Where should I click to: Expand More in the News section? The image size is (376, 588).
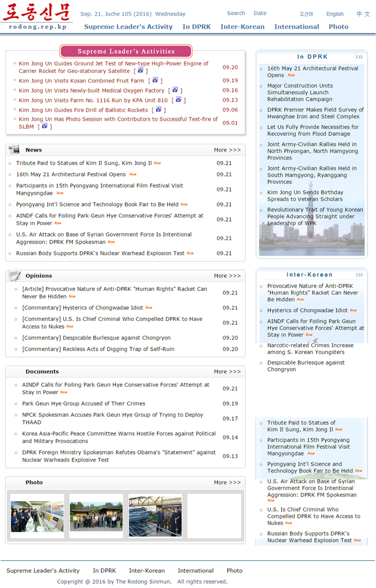click(x=227, y=150)
